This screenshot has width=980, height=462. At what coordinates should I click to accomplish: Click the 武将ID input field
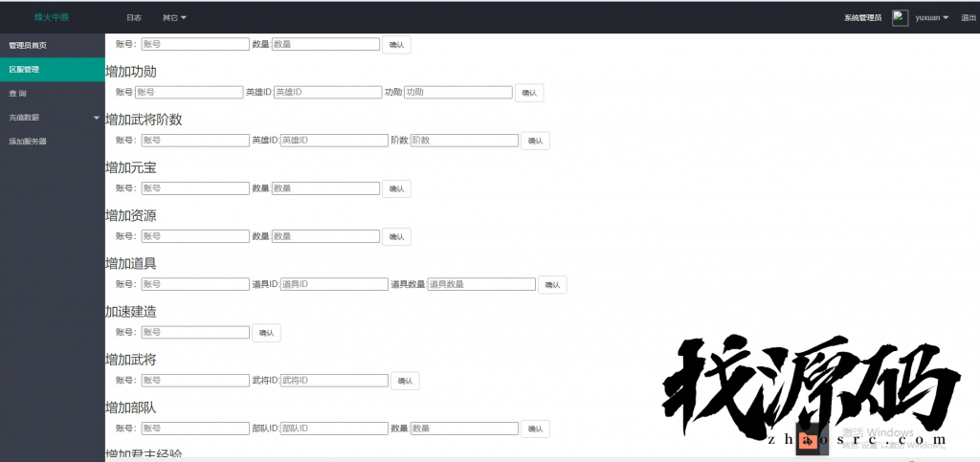coord(334,381)
